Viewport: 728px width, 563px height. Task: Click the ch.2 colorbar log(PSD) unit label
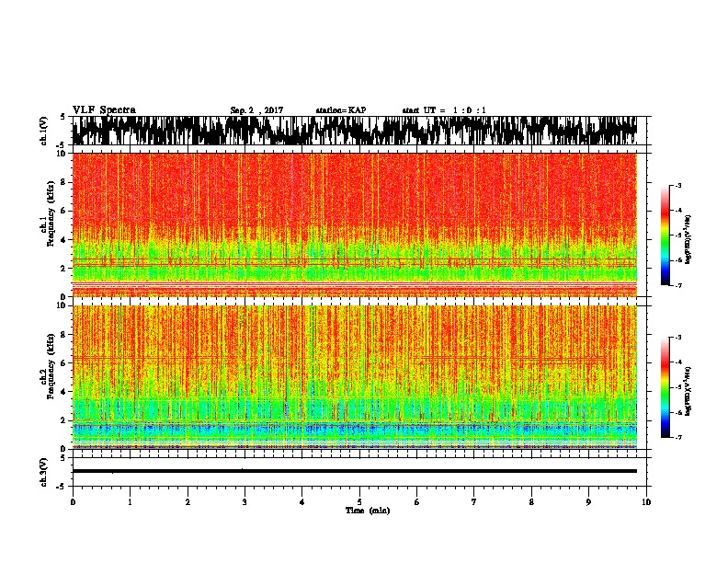click(x=688, y=391)
